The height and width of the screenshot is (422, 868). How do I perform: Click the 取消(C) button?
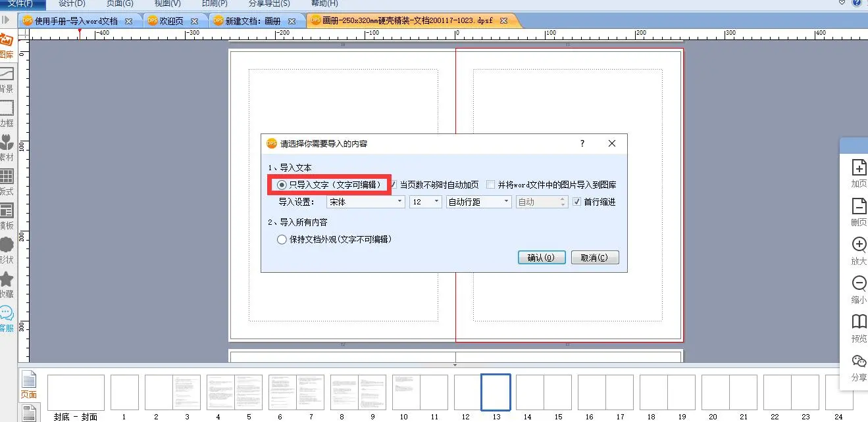click(x=595, y=258)
